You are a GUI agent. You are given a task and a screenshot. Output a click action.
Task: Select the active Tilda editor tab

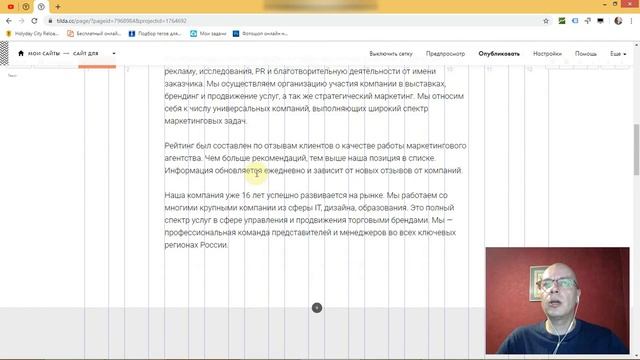point(41,7)
